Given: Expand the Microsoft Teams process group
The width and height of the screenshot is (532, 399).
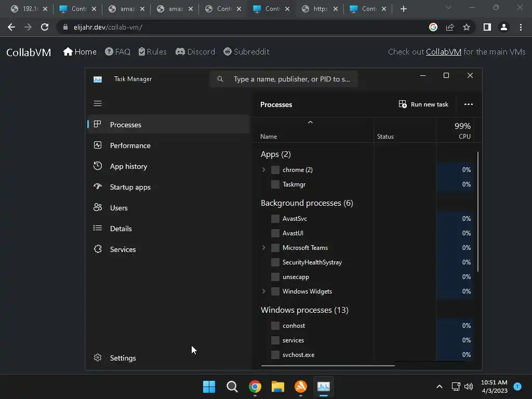Looking at the screenshot, I should (x=263, y=248).
